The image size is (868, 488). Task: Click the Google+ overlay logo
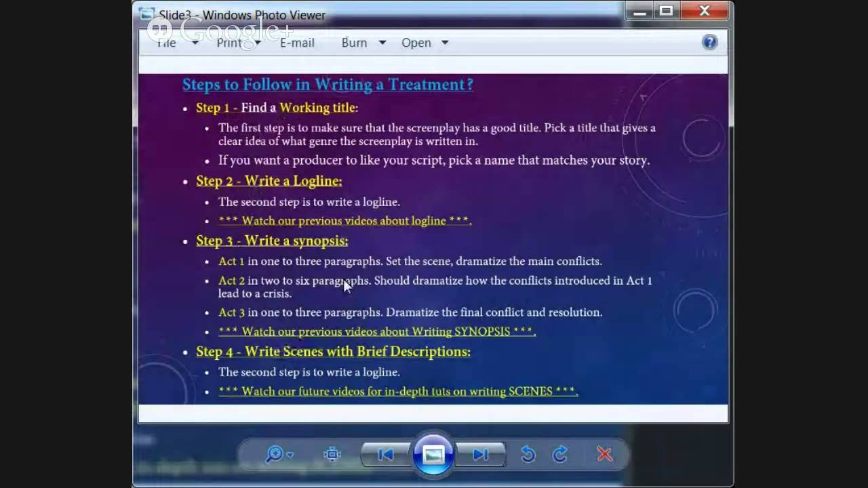220,30
